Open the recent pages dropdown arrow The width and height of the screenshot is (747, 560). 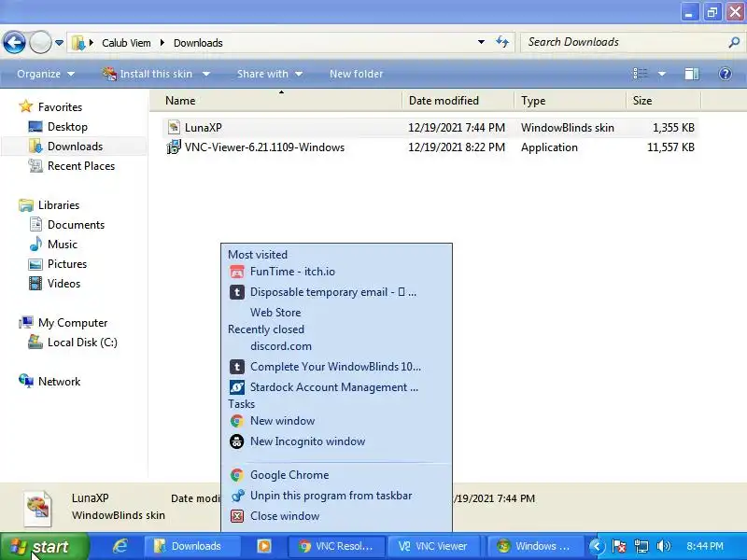[59, 43]
